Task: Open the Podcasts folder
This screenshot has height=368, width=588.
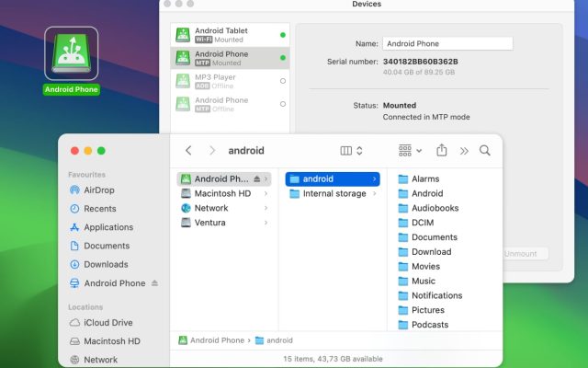Action: pos(423,325)
